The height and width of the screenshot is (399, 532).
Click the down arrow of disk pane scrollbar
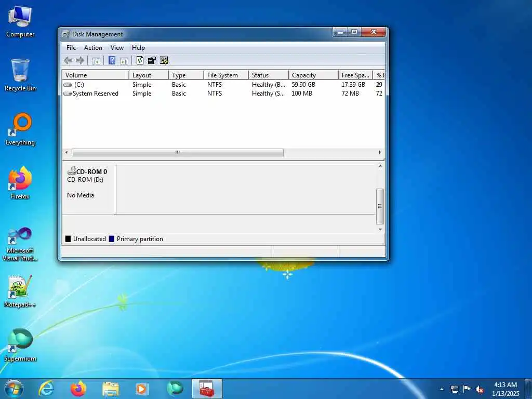click(x=380, y=229)
